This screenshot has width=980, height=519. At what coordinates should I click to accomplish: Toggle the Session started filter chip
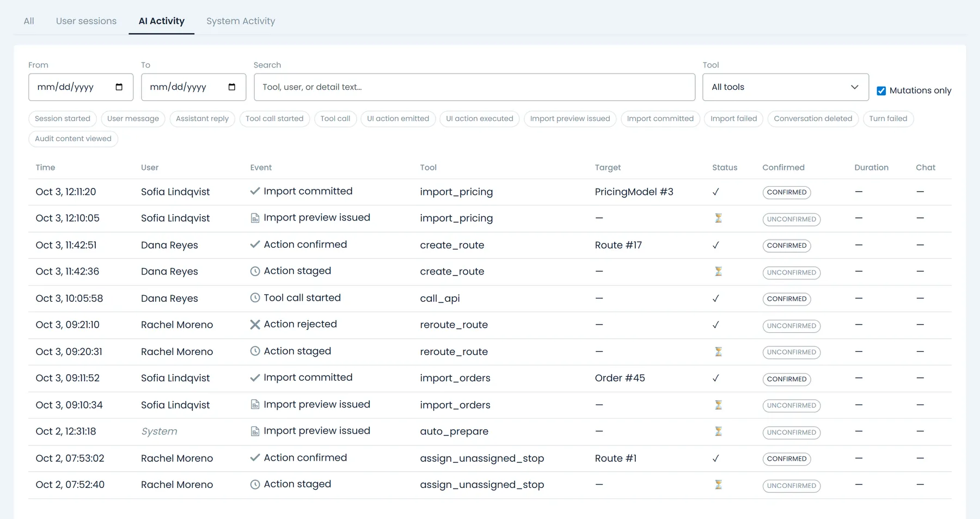63,119
